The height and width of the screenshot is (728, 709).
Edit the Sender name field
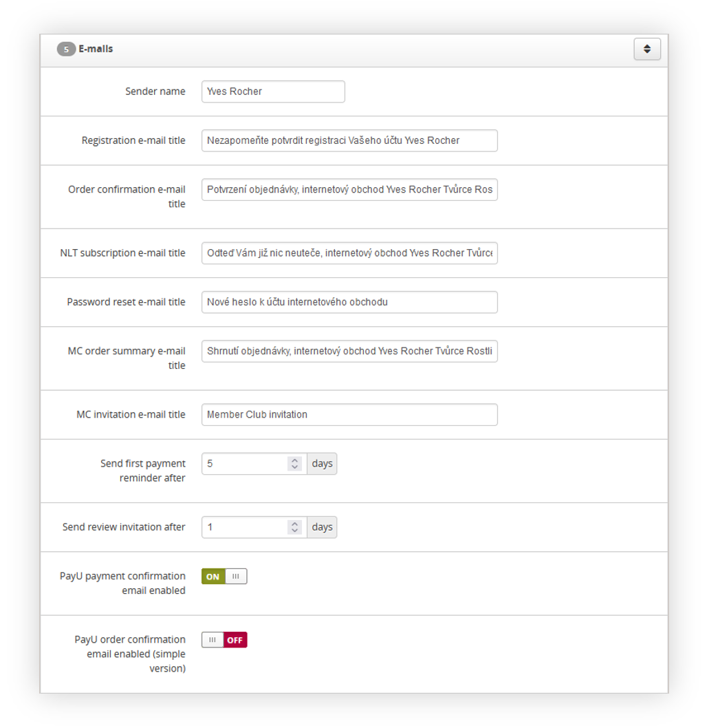[x=273, y=92]
